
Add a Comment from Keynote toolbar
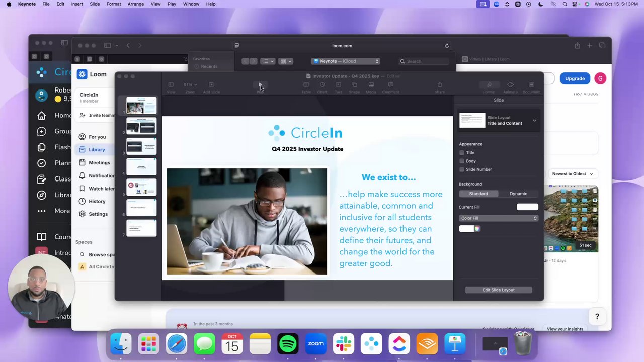390,85
